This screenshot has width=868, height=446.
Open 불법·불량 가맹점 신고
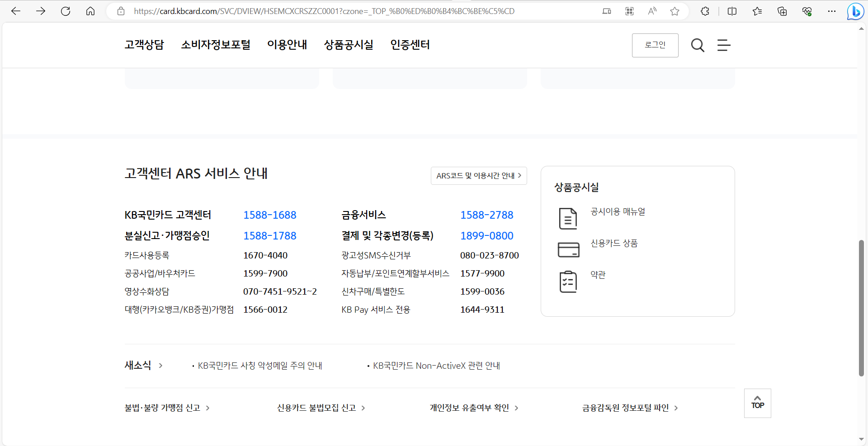167,408
